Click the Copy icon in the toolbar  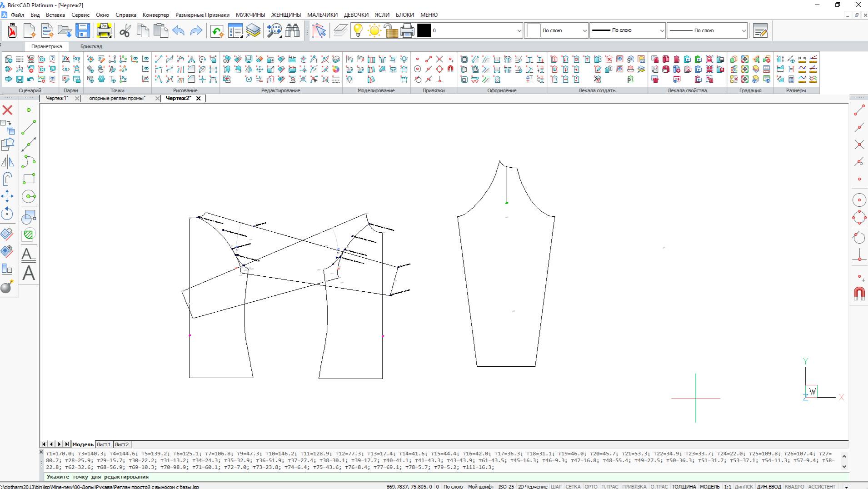pyautogui.click(x=143, y=30)
